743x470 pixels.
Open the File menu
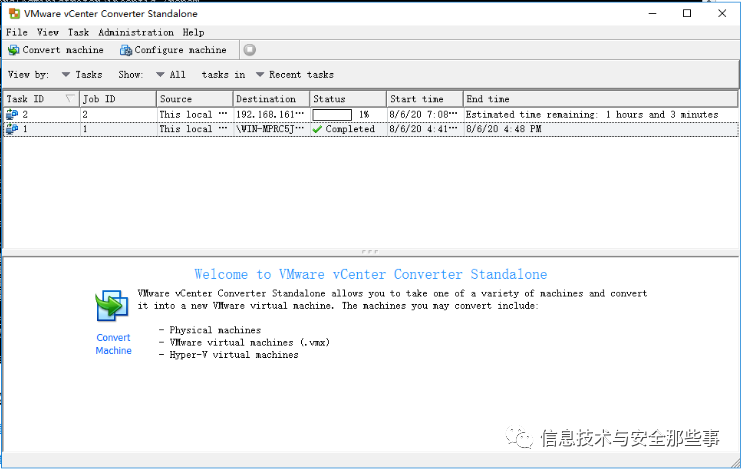click(17, 32)
